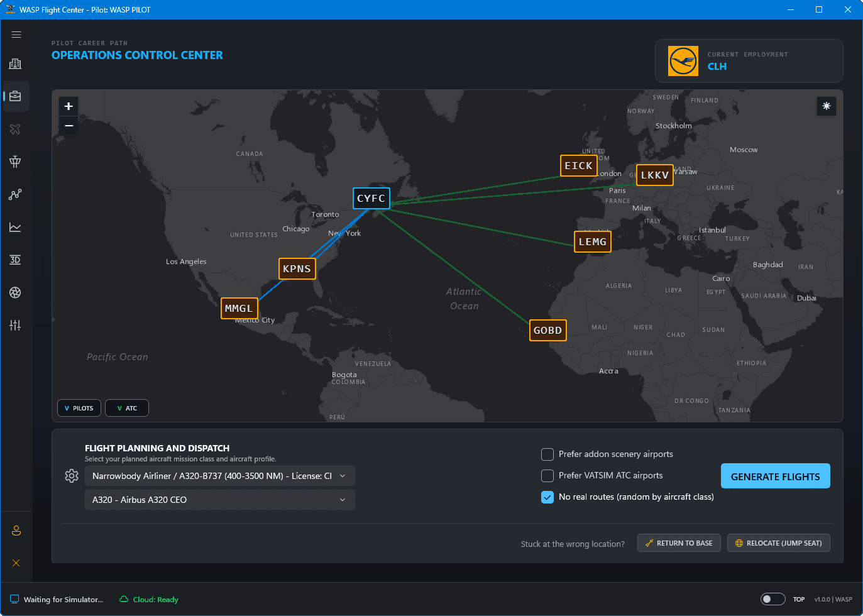Select the EICK airport marker

tap(578, 165)
